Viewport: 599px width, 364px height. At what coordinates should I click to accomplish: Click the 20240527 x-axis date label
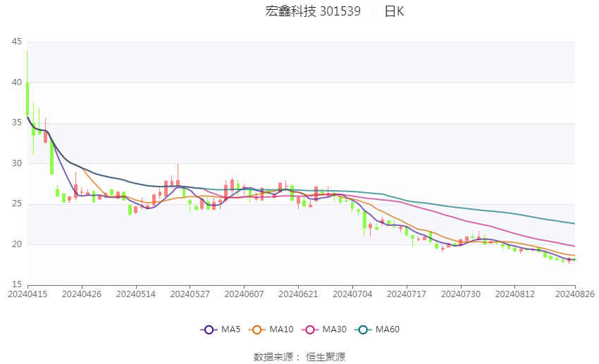(190, 294)
